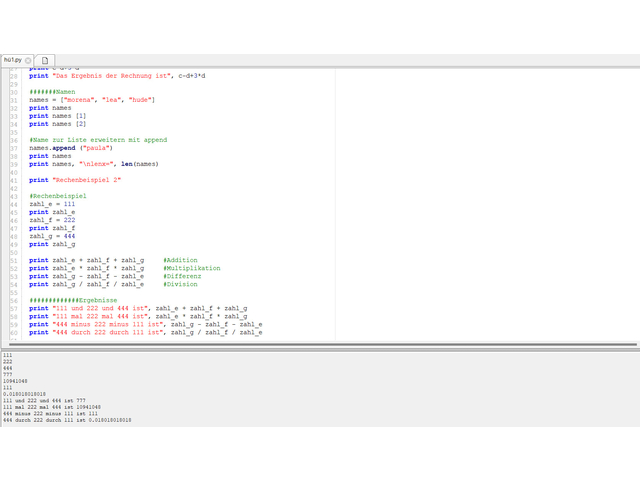The height and width of the screenshot is (480, 640).
Task: Click the "print zahl_e" line 45
Action: tap(52, 212)
